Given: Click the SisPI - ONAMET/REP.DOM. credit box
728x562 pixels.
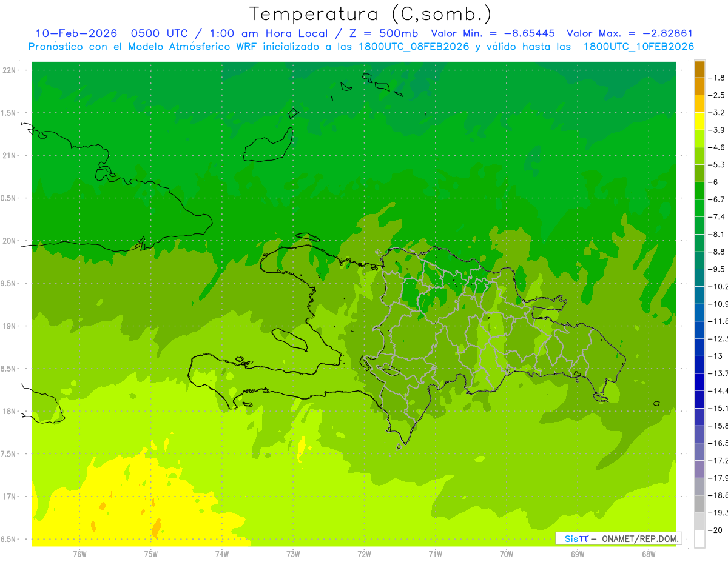Looking at the screenshot, I should click(x=618, y=538).
